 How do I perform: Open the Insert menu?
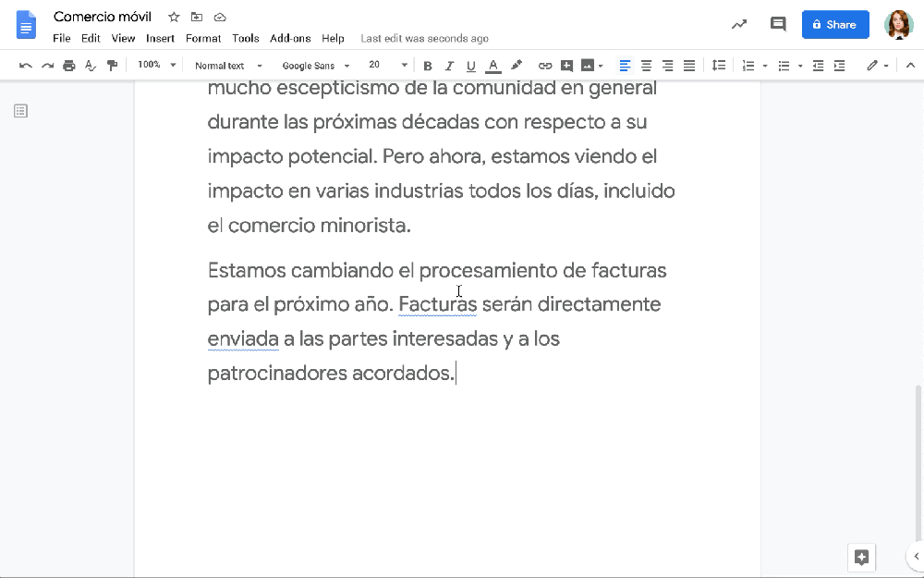(x=160, y=39)
